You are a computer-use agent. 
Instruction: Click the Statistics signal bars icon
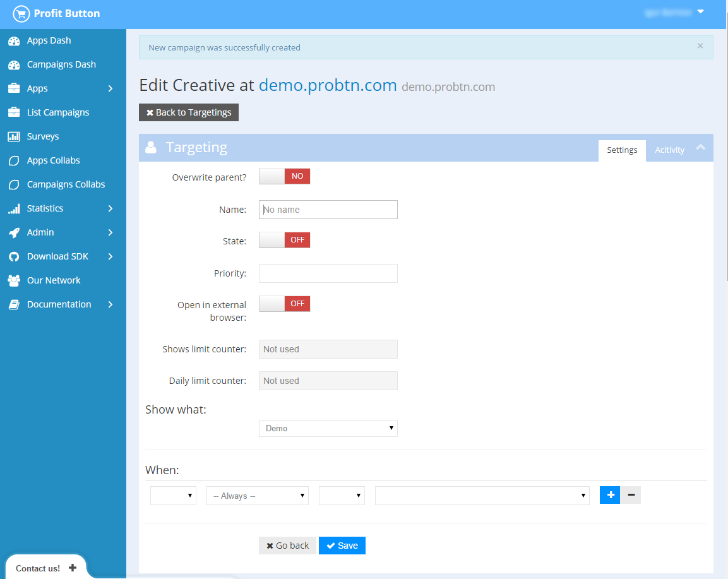coord(14,208)
